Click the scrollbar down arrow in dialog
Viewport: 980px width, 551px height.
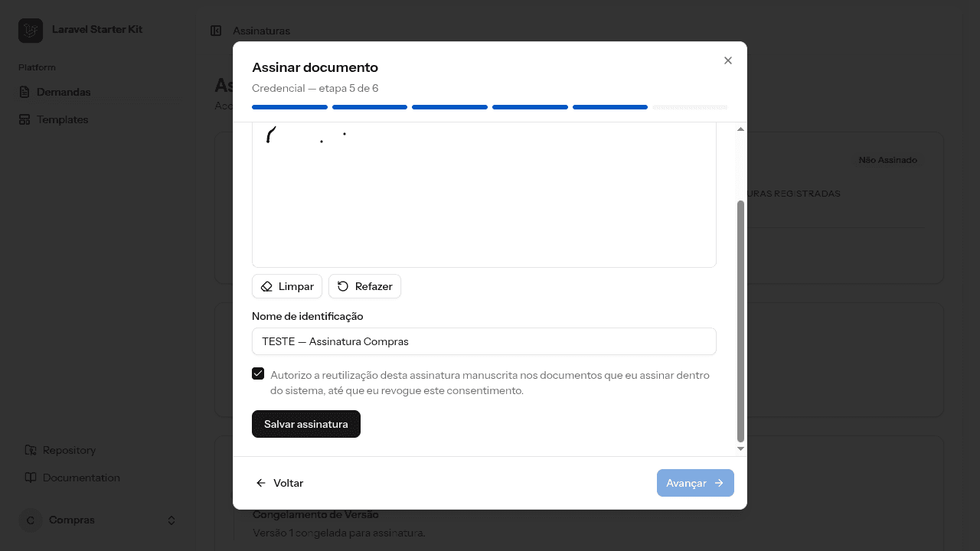pos(740,448)
